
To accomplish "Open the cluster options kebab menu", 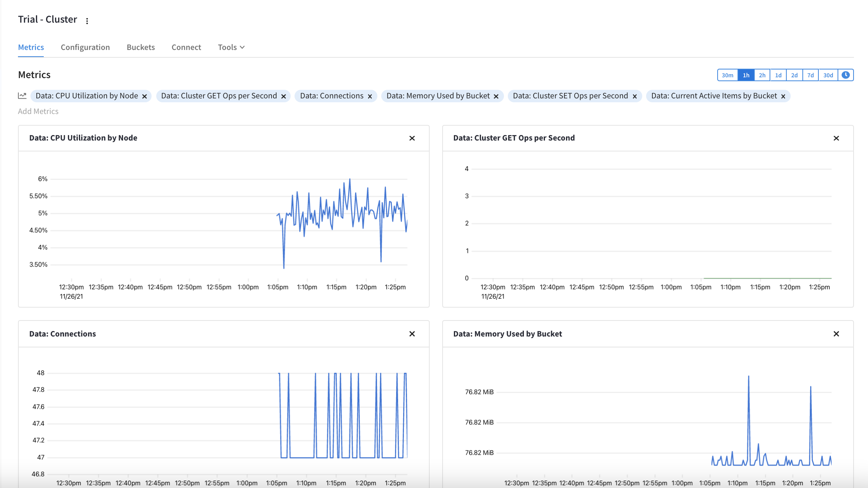I will pos(87,20).
